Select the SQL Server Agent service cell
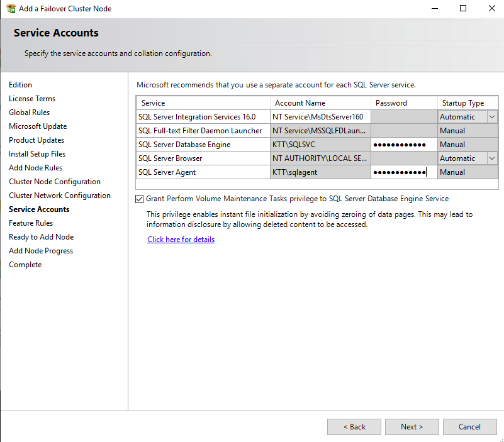The image size is (504, 442). tap(203, 172)
